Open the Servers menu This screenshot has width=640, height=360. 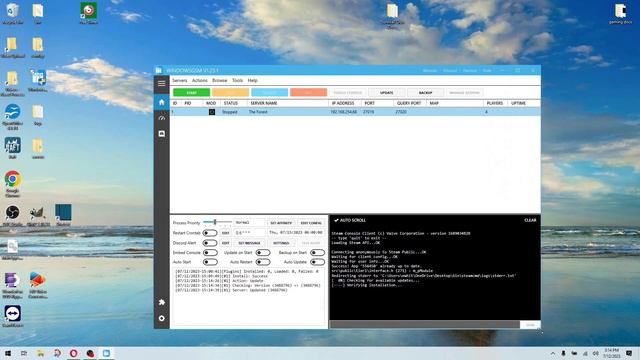[179, 80]
